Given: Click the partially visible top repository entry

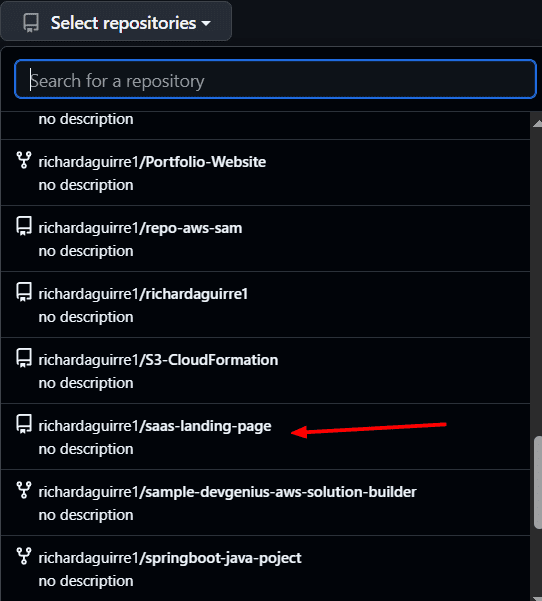Looking at the screenshot, I should click(265, 125).
